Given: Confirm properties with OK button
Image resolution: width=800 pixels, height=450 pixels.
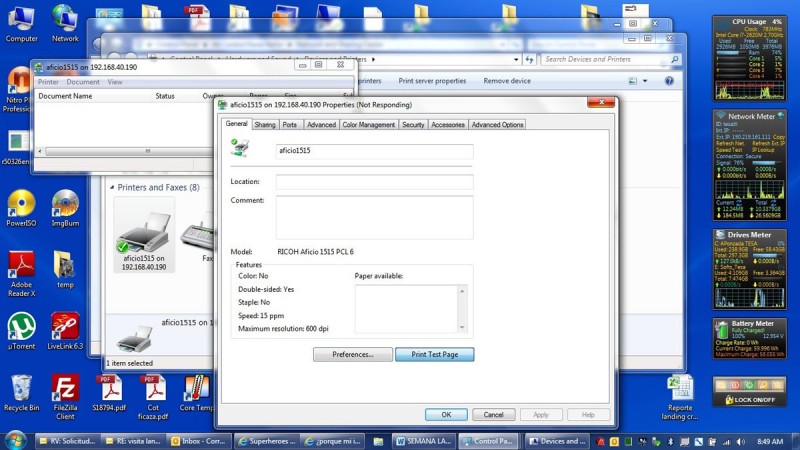Looking at the screenshot, I should (x=446, y=414).
